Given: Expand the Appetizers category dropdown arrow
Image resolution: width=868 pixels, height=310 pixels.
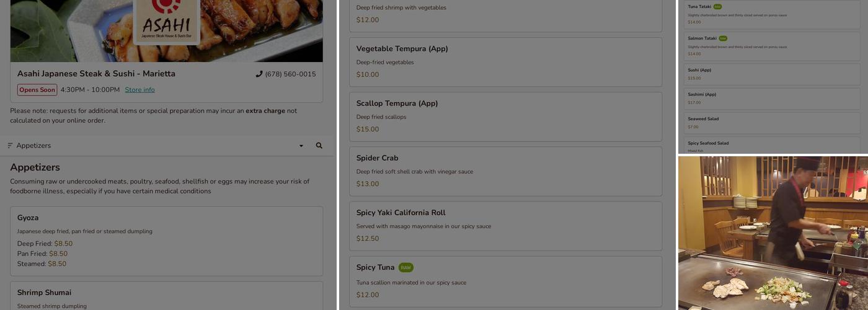Looking at the screenshot, I should point(301,146).
